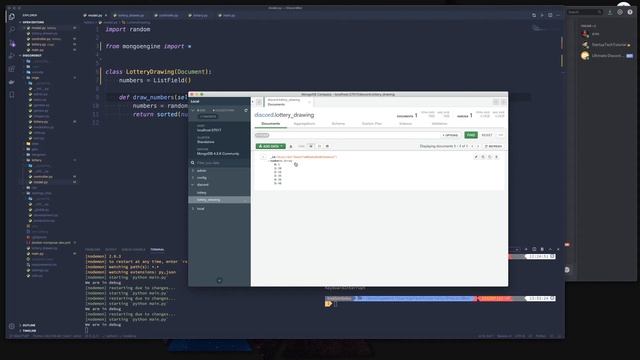Clone the document in Compass
Screen dimensions: 640x360
[x=490, y=157]
